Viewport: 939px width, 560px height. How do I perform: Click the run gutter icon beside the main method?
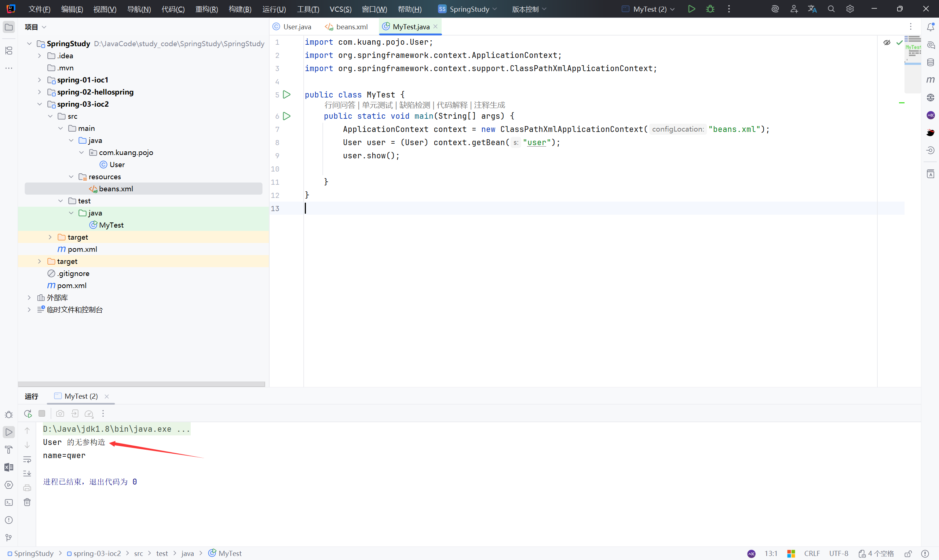(286, 116)
